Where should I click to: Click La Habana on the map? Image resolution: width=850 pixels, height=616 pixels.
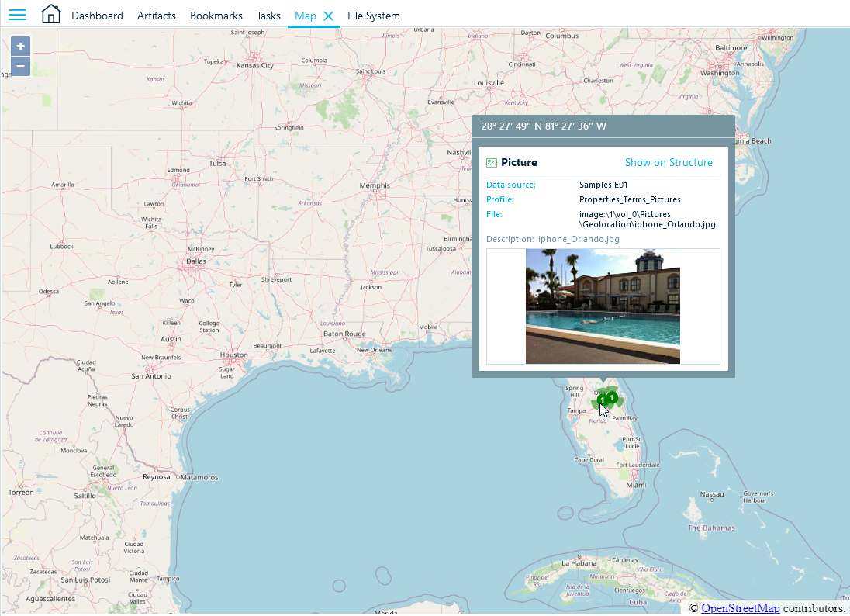[x=579, y=563]
